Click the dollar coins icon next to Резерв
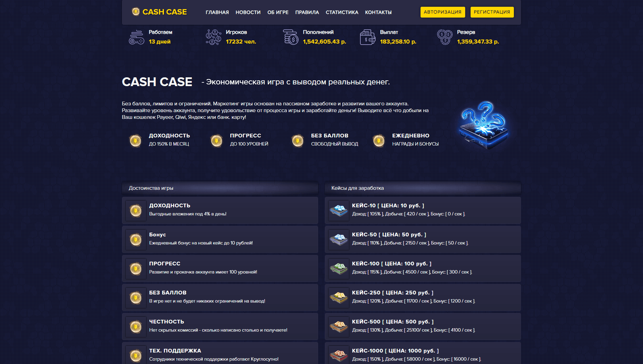This screenshot has width=643, height=364. click(x=445, y=37)
